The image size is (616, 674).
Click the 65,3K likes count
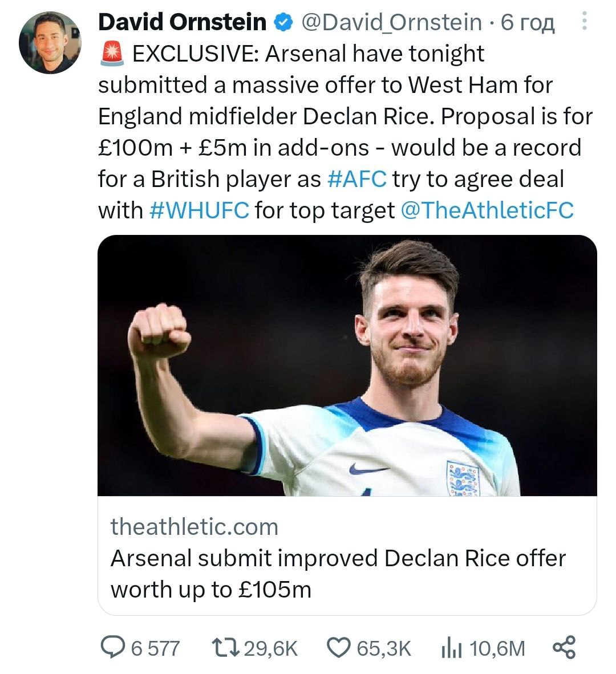(383, 648)
